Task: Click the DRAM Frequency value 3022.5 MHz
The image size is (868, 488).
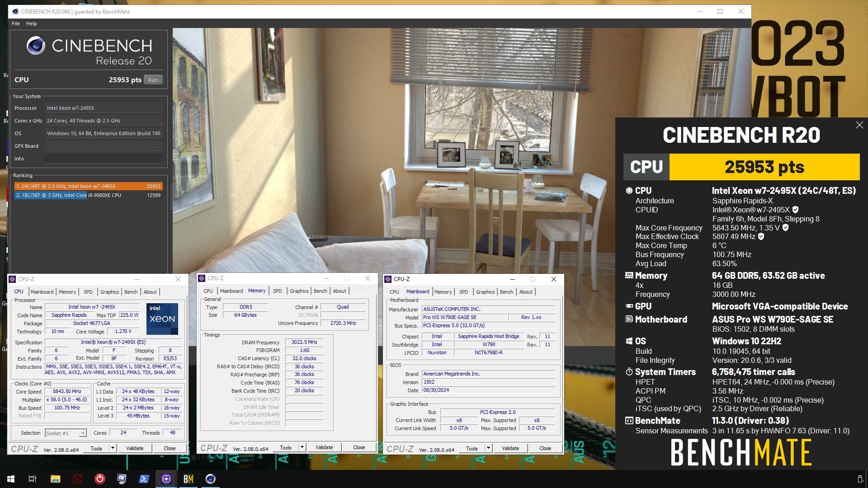Action: (x=304, y=342)
